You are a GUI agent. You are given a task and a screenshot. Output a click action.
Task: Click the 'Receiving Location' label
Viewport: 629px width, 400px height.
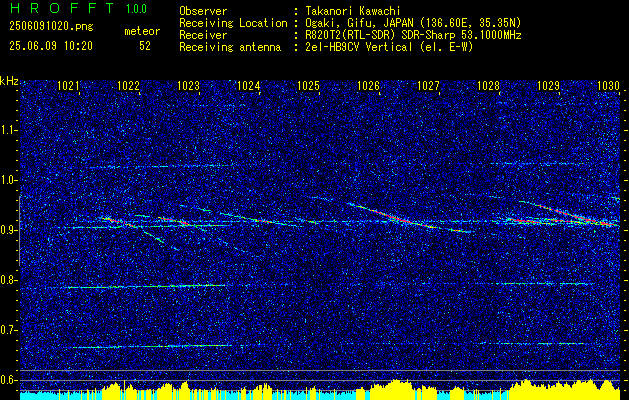233,23
